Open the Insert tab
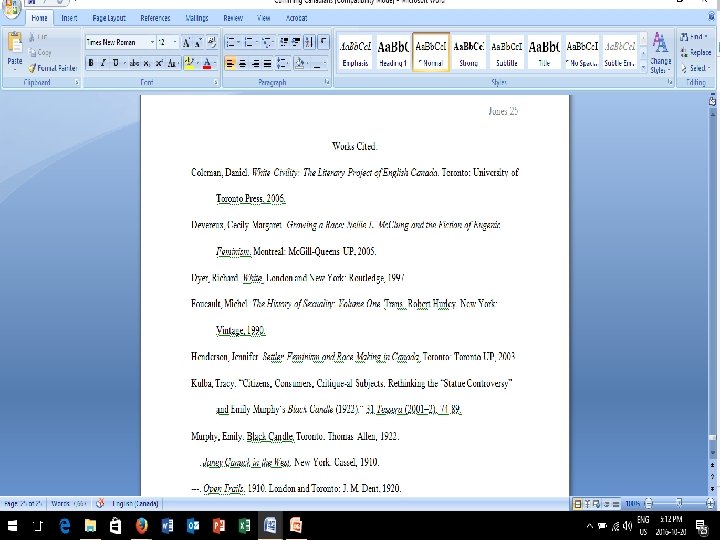 point(69,18)
